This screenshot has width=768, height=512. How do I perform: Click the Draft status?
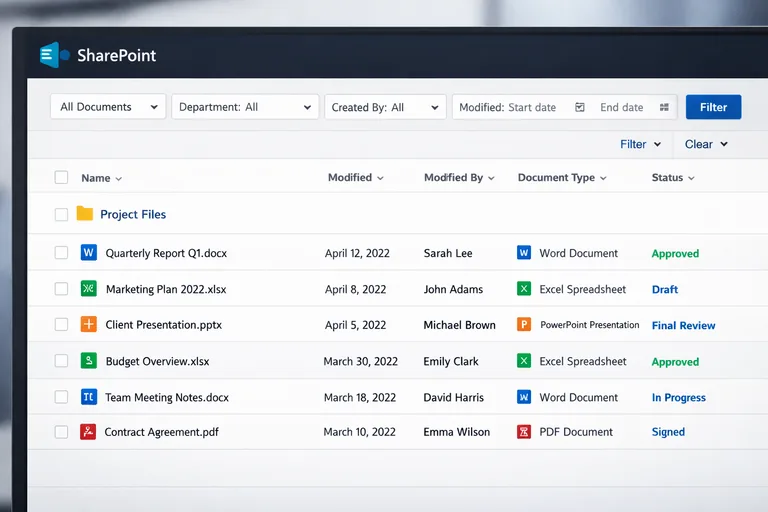(x=665, y=289)
